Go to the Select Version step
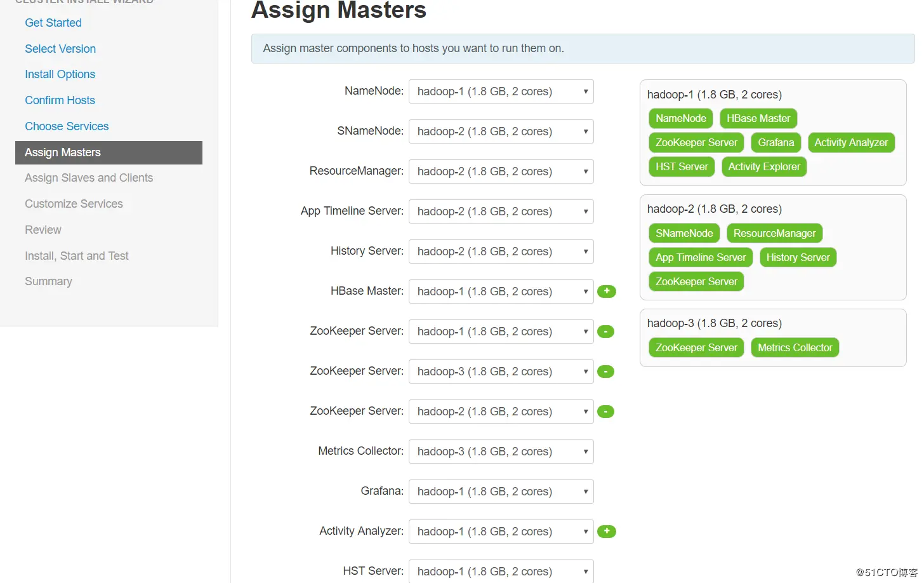This screenshot has width=924, height=583. tap(60, 49)
